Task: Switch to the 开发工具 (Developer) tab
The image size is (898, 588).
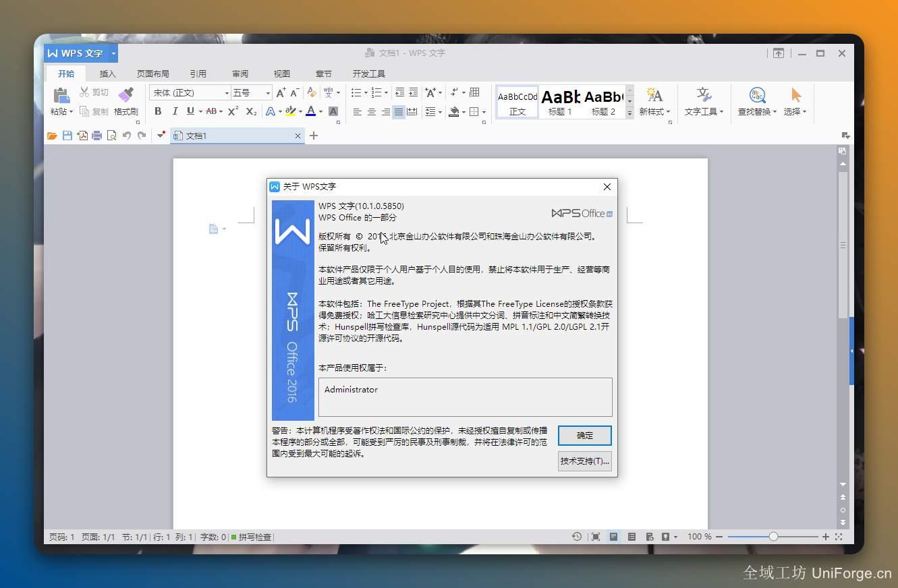Action: (369, 73)
